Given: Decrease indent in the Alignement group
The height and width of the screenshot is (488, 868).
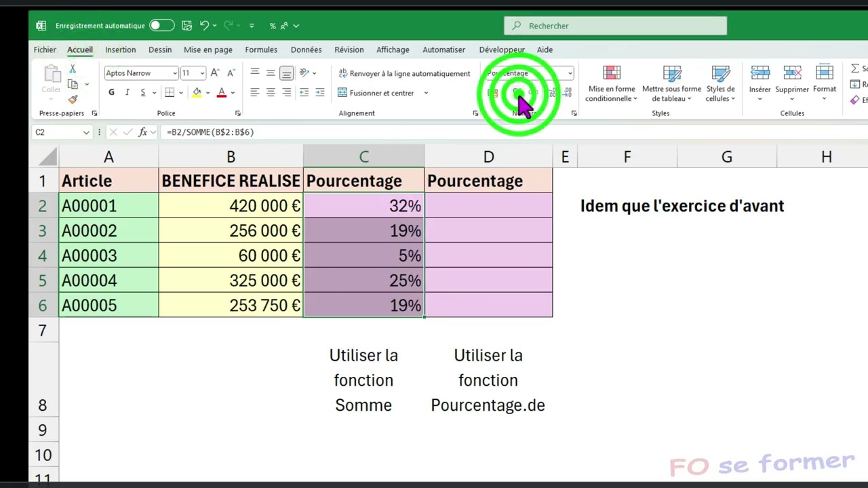Looking at the screenshot, I should [x=304, y=93].
